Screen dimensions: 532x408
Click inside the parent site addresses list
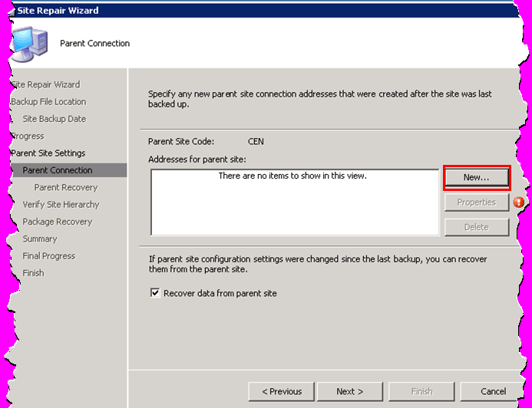click(x=295, y=202)
